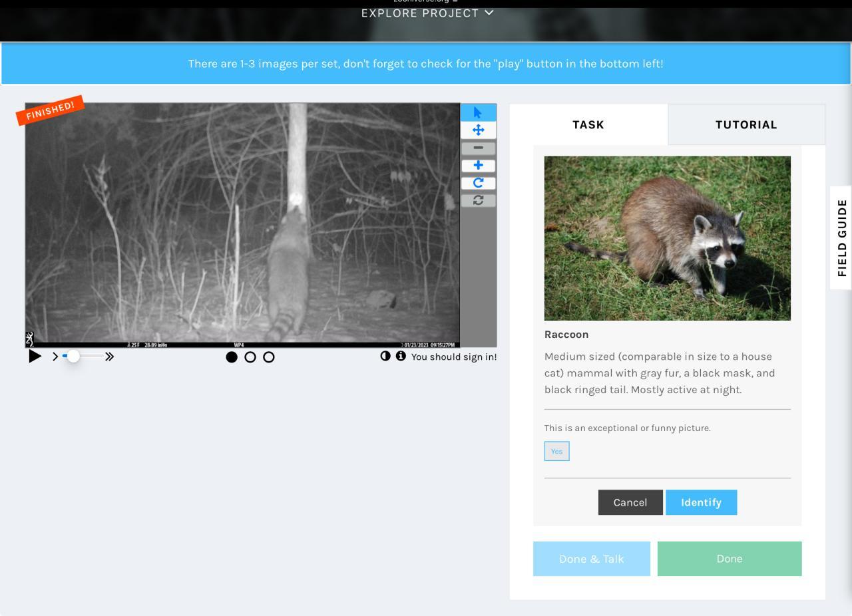Image resolution: width=852 pixels, height=616 pixels.
Task: Zoom into the camera image
Action: [x=478, y=165]
